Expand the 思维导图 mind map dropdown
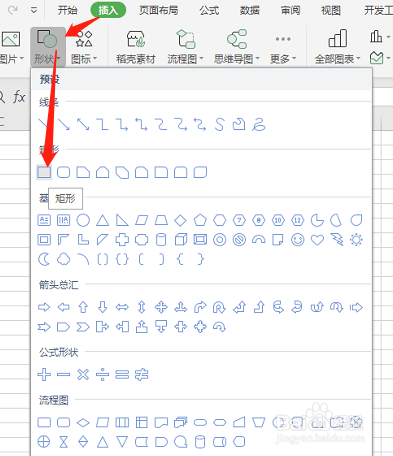Image resolution: width=393 pixels, height=456 pixels. click(x=237, y=47)
